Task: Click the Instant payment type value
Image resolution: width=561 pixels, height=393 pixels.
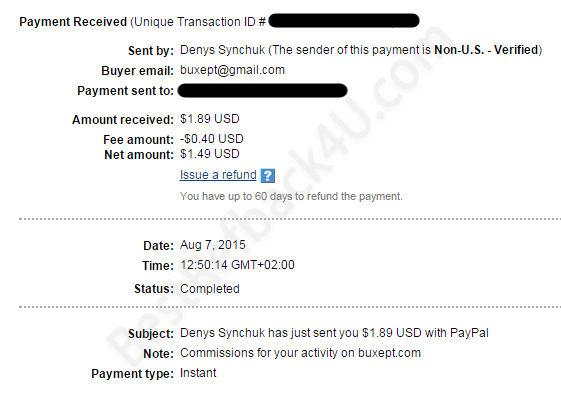Action: coord(198,373)
